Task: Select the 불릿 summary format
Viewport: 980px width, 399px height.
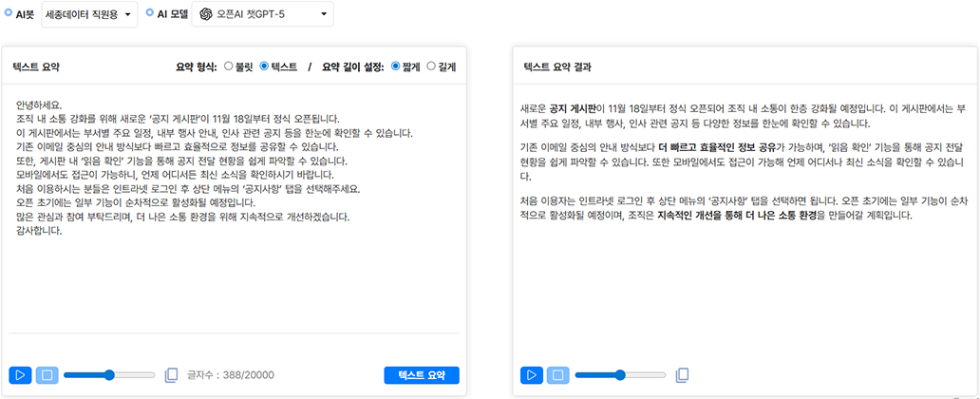Action: click(229, 66)
